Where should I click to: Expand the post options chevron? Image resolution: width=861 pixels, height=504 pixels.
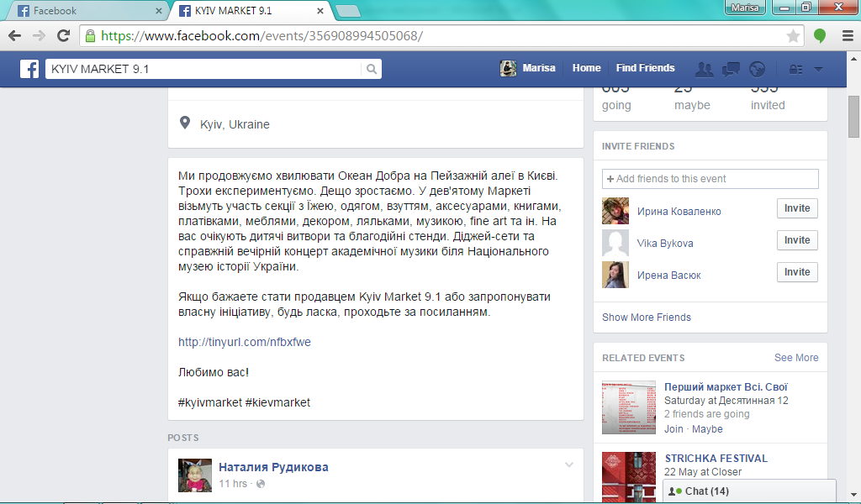[569, 465]
